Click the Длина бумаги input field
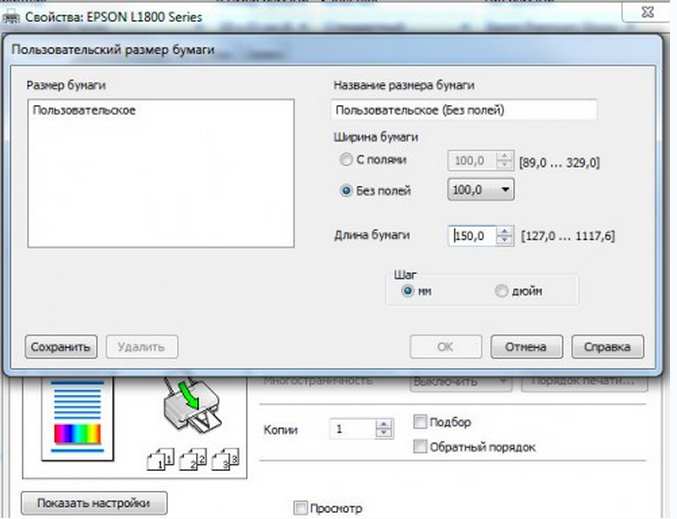This screenshot has height=519, width=677. coord(472,236)
